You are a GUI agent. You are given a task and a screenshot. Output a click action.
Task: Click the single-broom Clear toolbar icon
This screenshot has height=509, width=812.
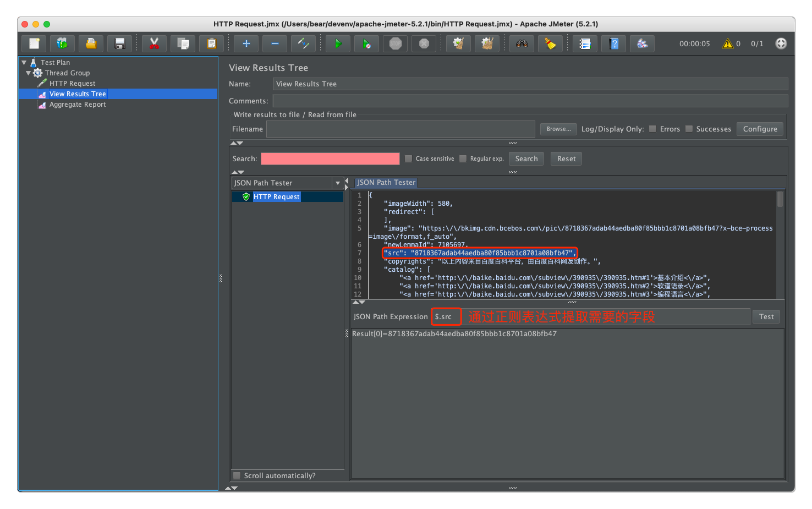tap(459, 43)
